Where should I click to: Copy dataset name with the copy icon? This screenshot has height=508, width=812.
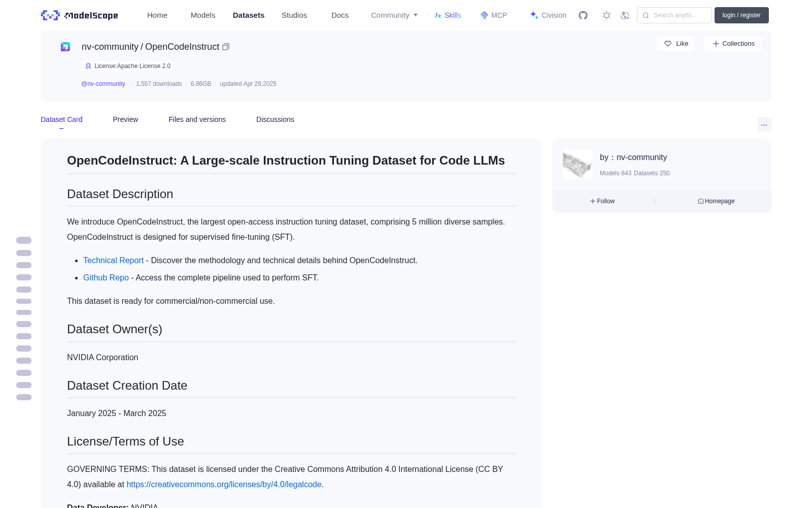coord(226,47)
